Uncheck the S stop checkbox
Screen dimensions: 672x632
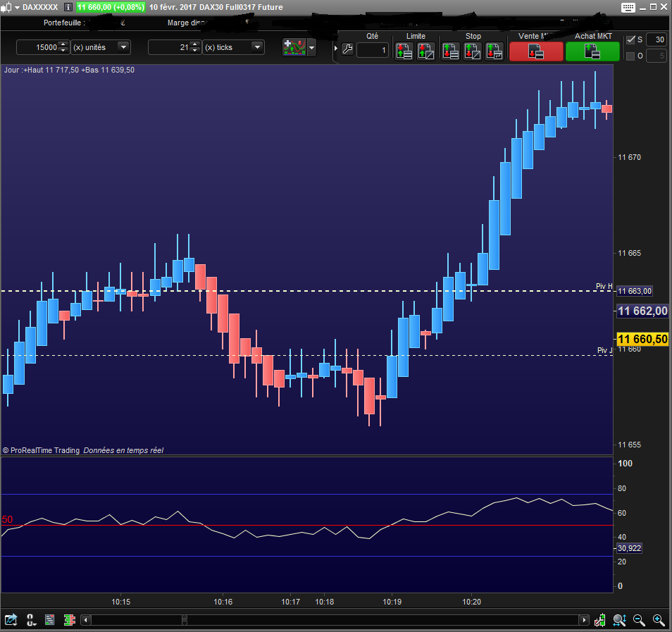click(x=630, y=40)
